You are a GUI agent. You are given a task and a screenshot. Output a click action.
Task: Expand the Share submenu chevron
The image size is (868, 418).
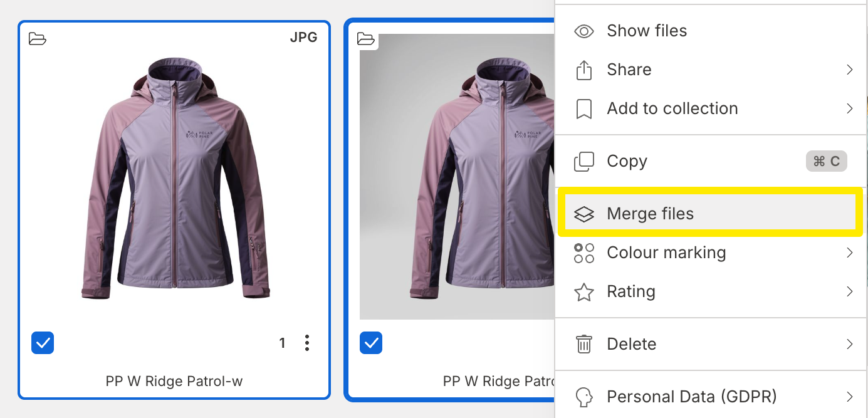click(x=850, y=69)
